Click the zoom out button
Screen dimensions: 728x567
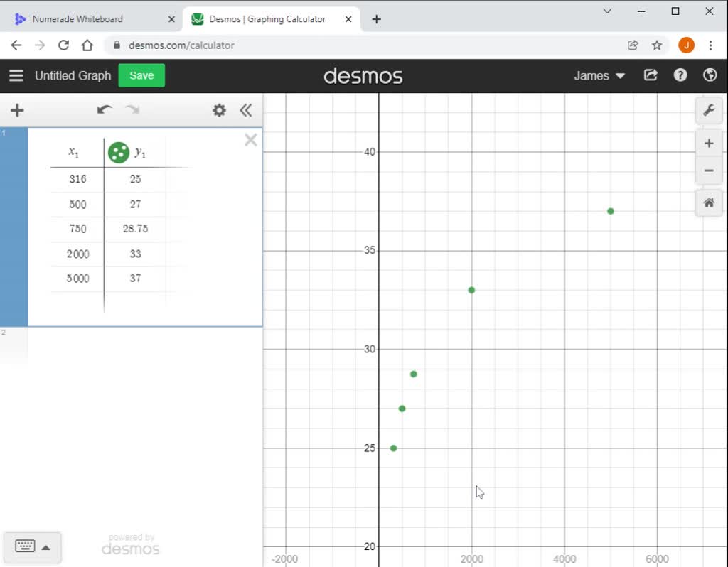[x=708, y=171]
